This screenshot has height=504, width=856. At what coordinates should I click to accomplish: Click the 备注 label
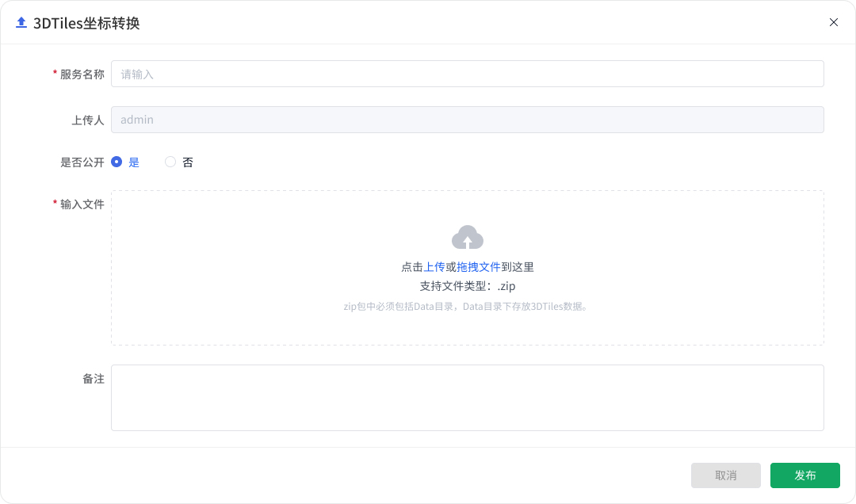click(x=94, y=379)
